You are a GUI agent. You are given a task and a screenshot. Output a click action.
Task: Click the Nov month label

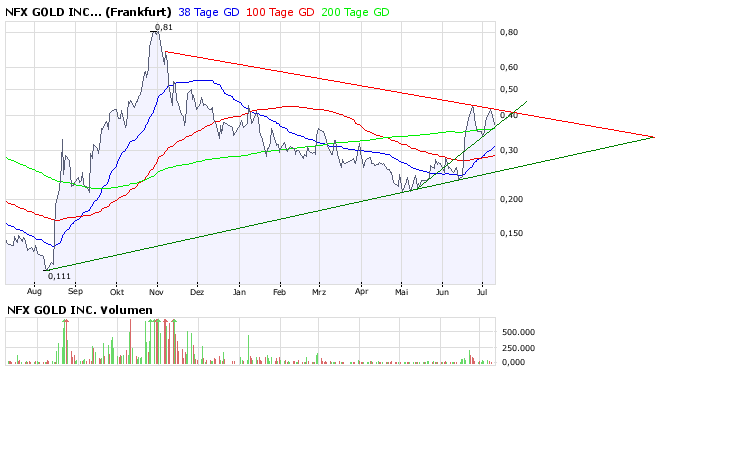pyautogui.click(x=156, y=292)
